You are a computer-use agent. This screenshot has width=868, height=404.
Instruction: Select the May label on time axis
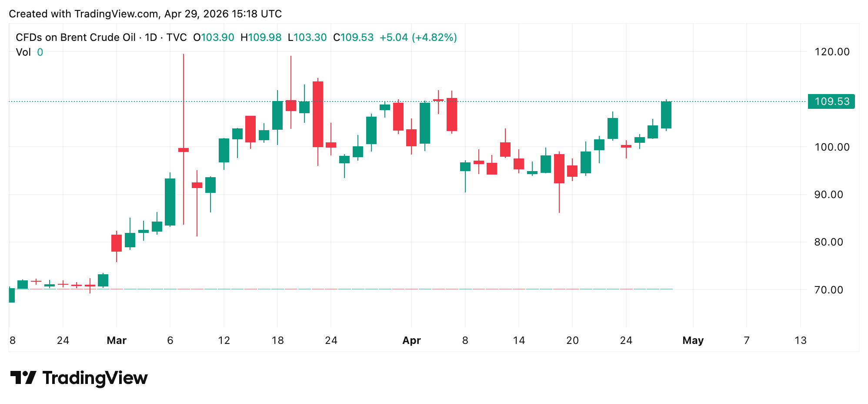click(x=693, y=340)
